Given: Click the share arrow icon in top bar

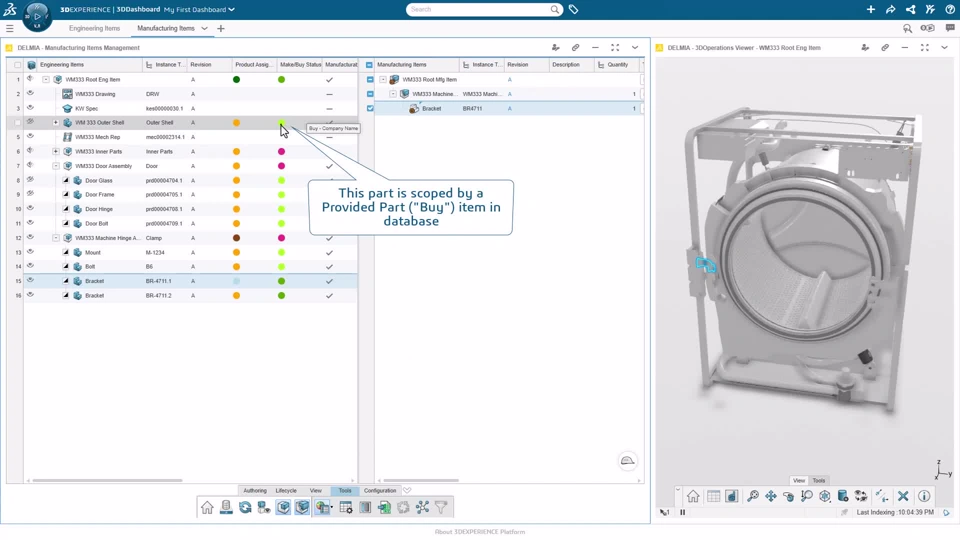Looking at the screenshot, I should [x=891, y=9].
